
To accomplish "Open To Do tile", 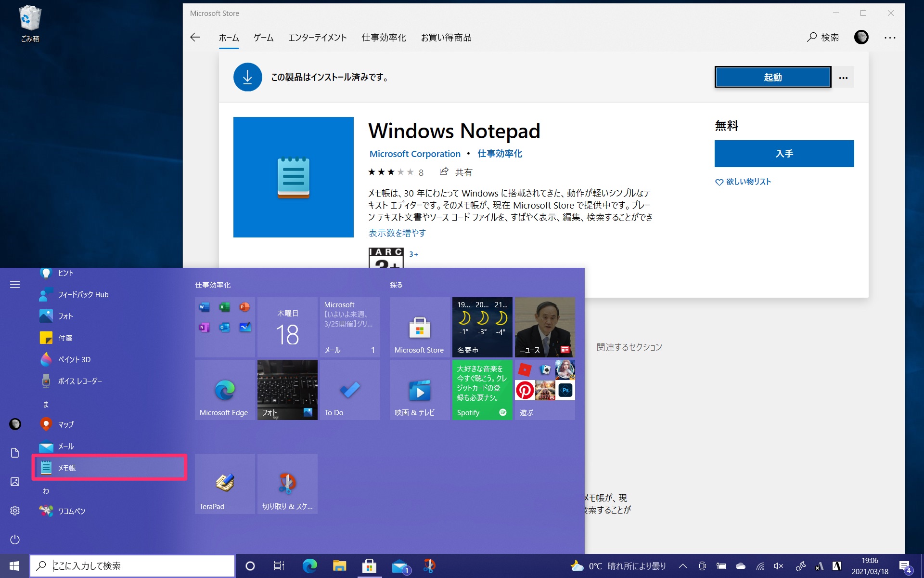I will [350, 390].
